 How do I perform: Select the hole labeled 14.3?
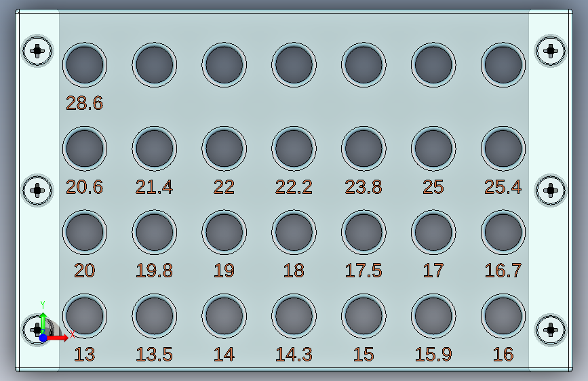[294, 316]
